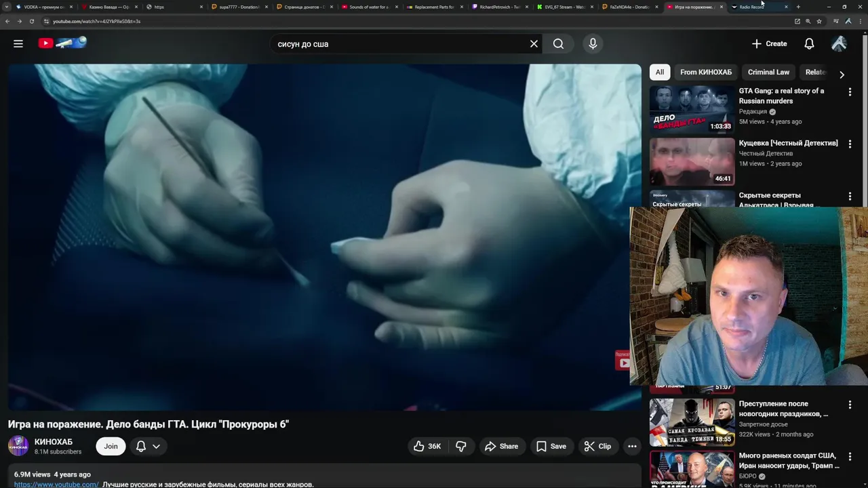Viewport: 868px width, 488px height.
Task: Open a new browser tab
Action: (798, 7)
